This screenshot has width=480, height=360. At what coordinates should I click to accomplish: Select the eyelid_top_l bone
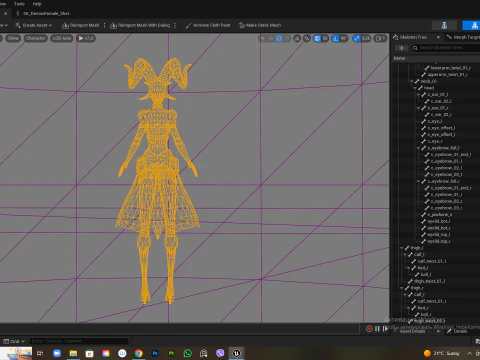439,235
